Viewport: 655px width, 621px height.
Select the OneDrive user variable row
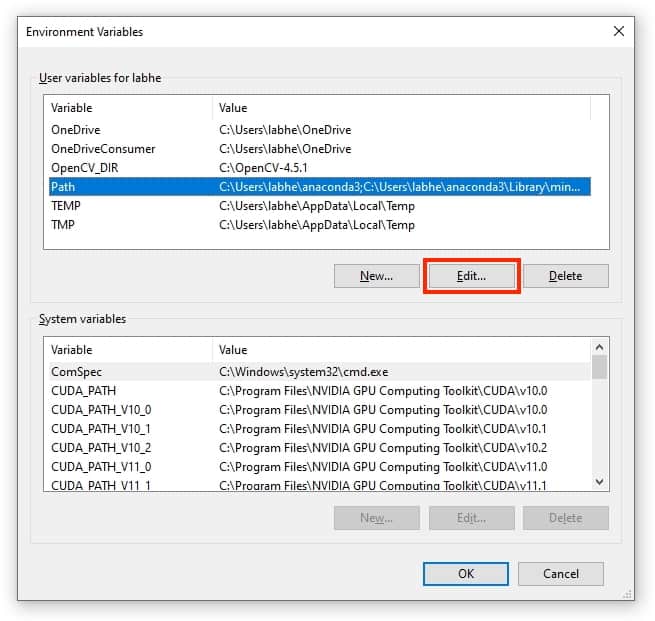(320, 130)
